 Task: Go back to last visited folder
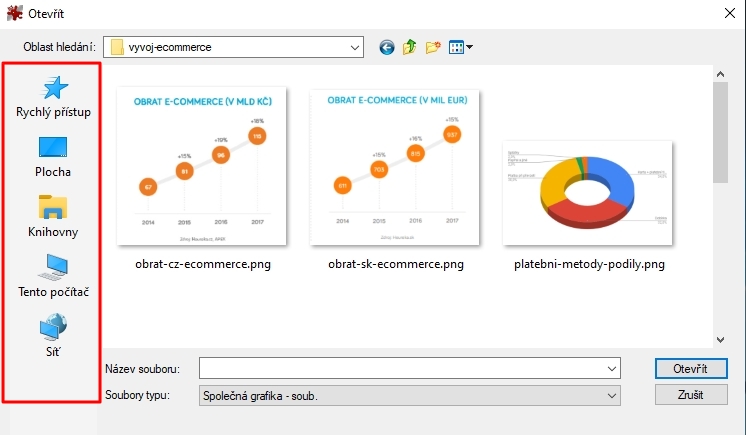click(x=387, y=47)
